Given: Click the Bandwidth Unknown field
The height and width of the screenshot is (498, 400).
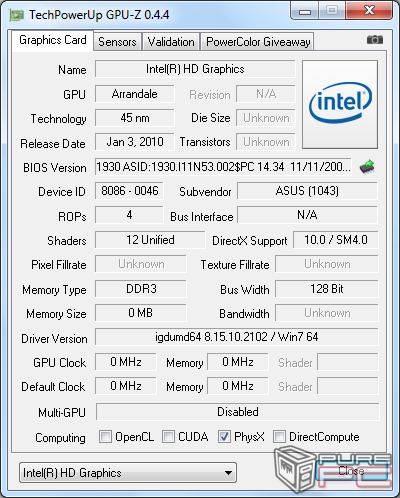Looking at the screenshot, I should (x=327, y=313).
